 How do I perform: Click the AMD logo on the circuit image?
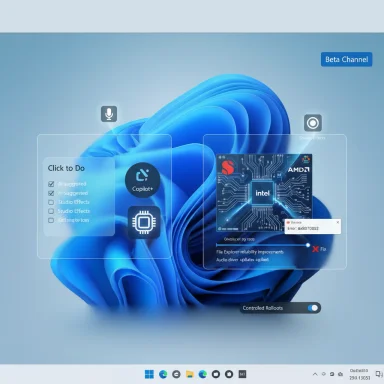(298, 169)
